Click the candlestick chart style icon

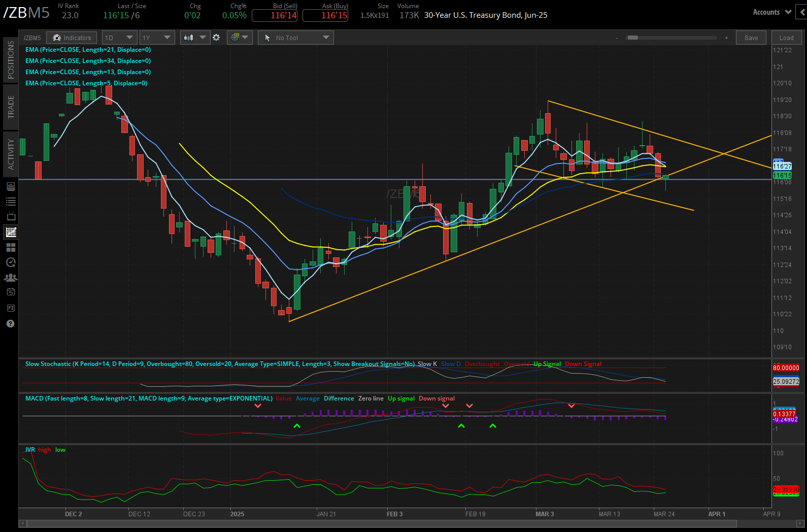coord(188,38)
